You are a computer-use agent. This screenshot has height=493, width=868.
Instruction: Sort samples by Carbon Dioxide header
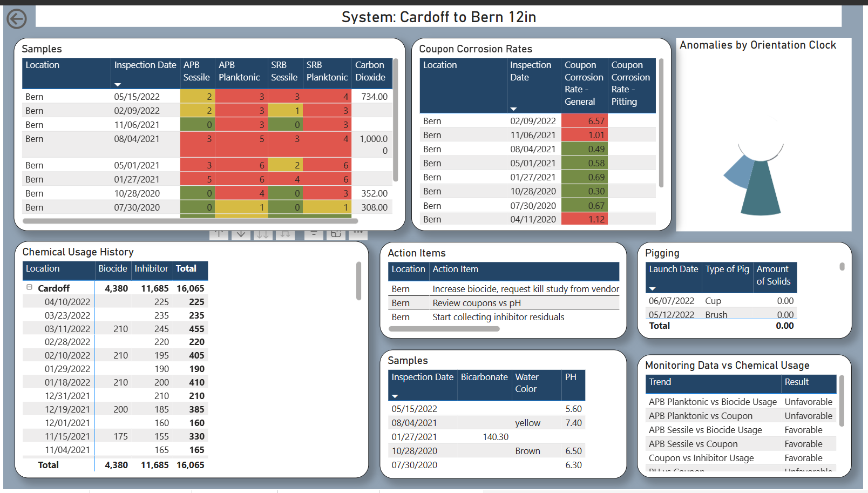coord(370,71)
